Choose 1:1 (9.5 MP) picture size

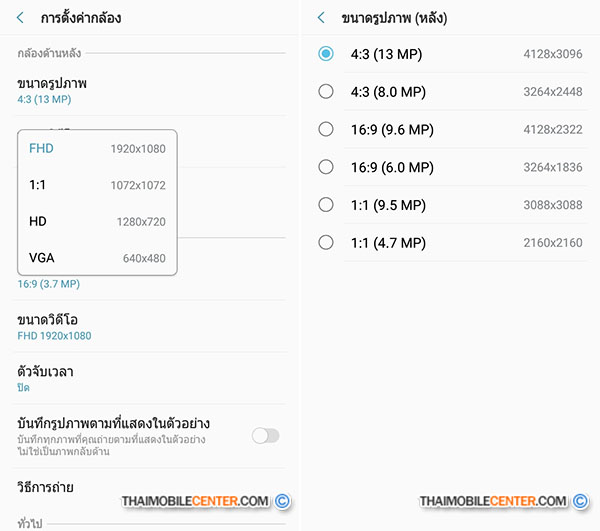(451, 205)
